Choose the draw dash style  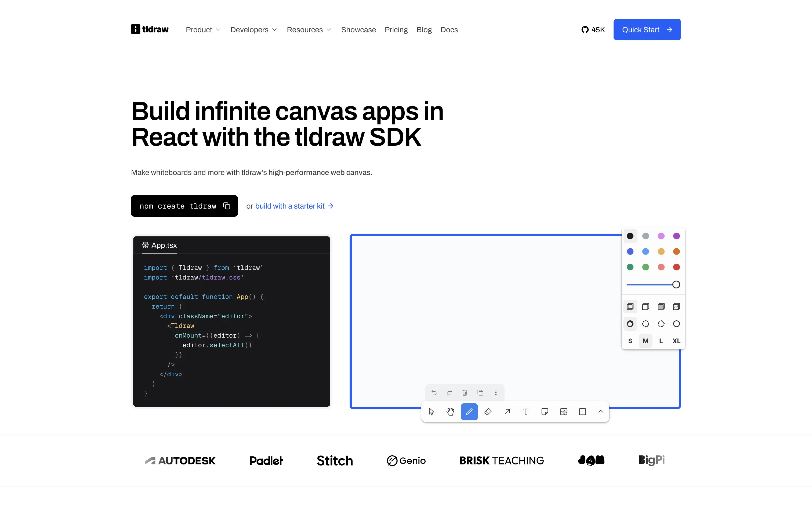[x=630, y=324]
